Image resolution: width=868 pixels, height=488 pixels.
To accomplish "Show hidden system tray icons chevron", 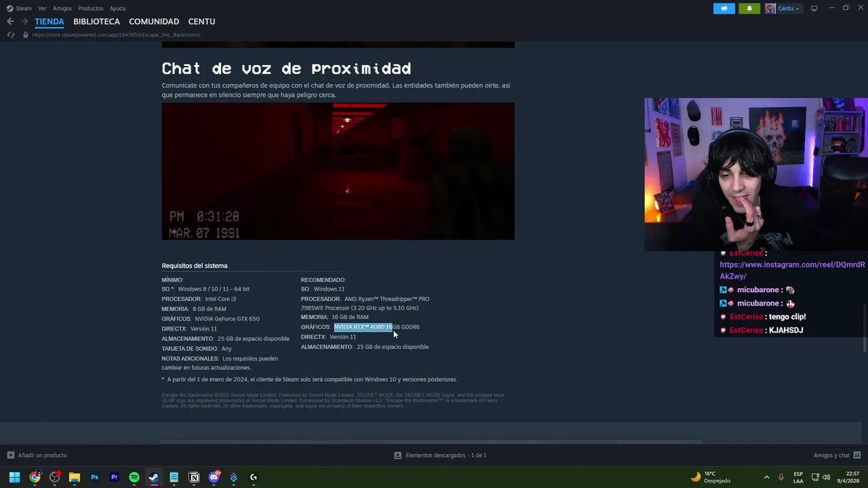I will (766, 477).
